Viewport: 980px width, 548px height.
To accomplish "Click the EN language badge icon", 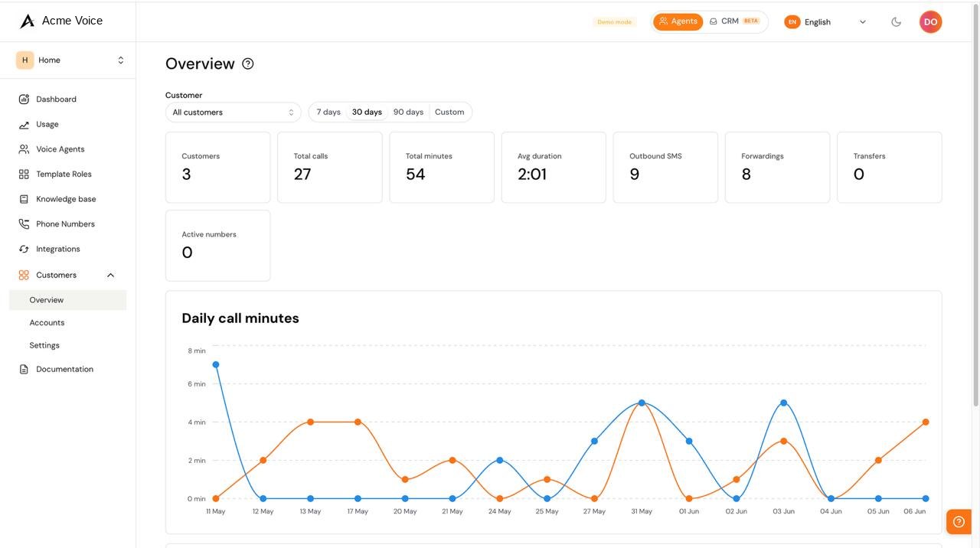I will coord(792,22).
